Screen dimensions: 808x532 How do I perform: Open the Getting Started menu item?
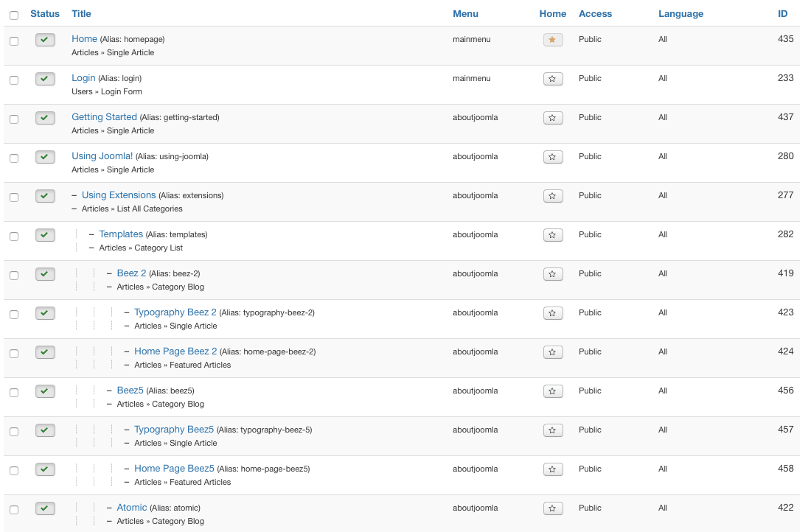(x=104, y=117)
